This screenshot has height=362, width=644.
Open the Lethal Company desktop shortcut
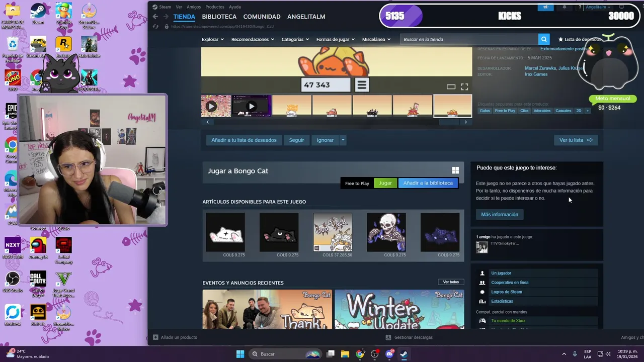[63, 251]
